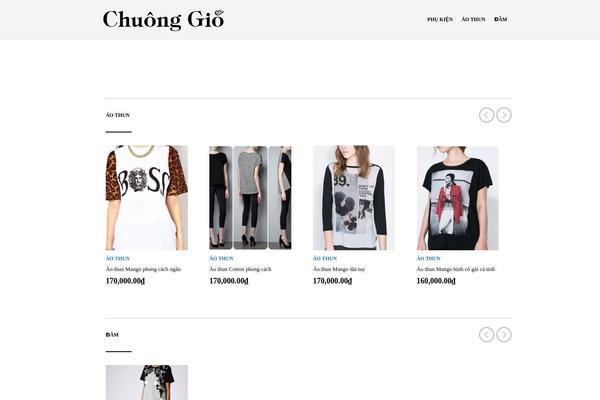
Task: Open the Áo Thun menu item
Action: click(473, 19)
